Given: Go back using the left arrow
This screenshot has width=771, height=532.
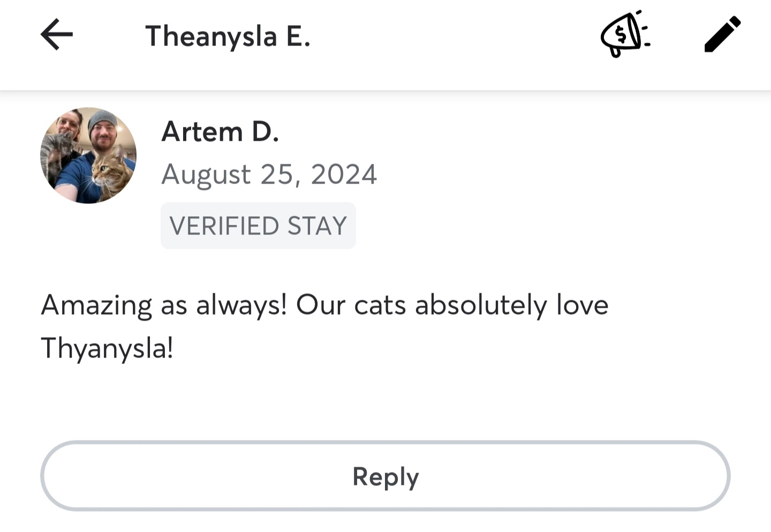Looking at the screenshot, I should point(57,35).
